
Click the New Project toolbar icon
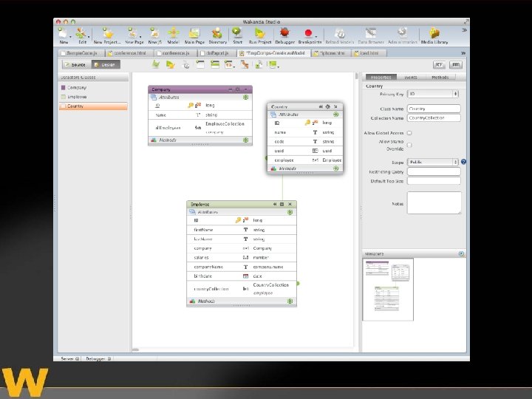tap(108, 33)
